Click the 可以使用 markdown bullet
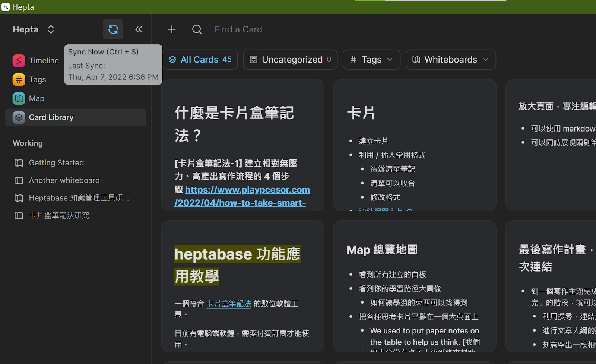This screenshot has width=596, height=364. [563, 129]
